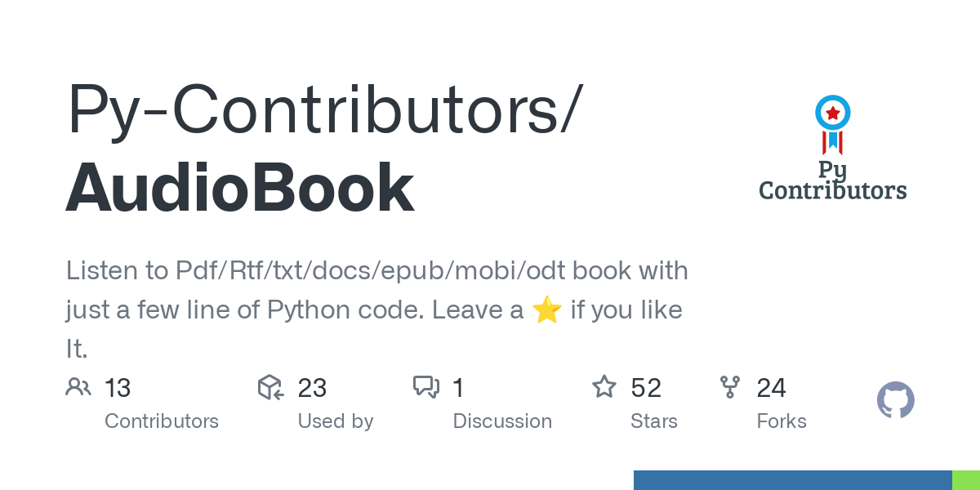Click the Used by package icon
Viewport: 980px width, 490px height.
pyautogui.click(x=270, y=387)
